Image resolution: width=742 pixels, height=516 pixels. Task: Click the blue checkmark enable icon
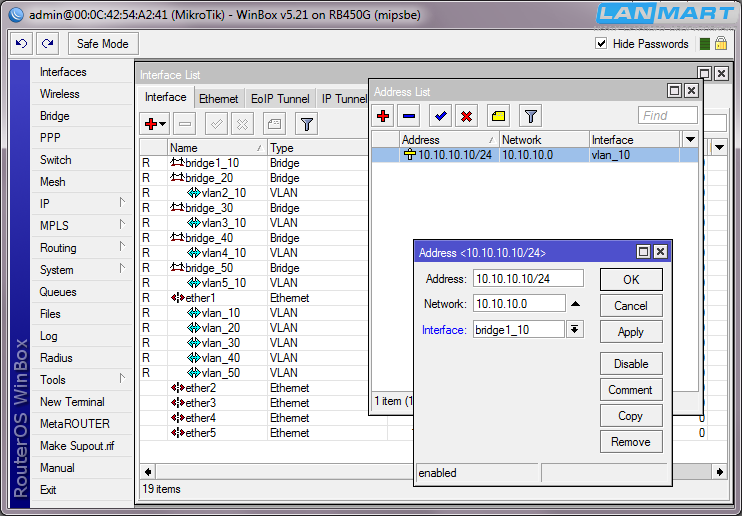tap(440, 116)
